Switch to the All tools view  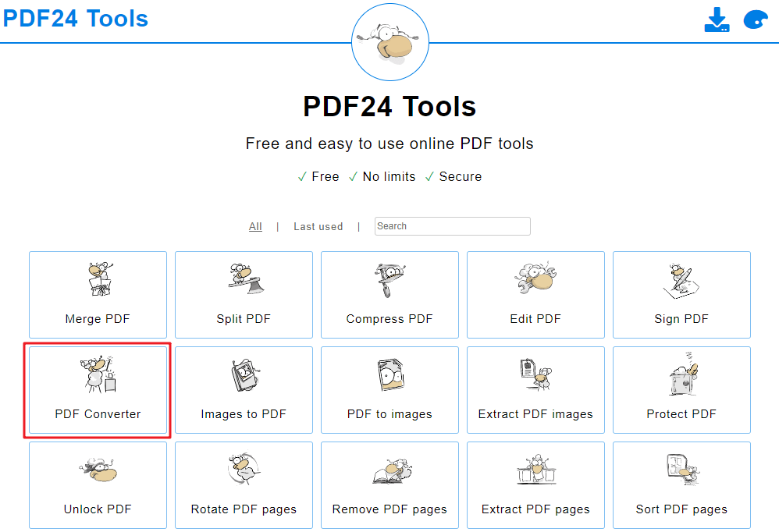click(x=255, y=226)
